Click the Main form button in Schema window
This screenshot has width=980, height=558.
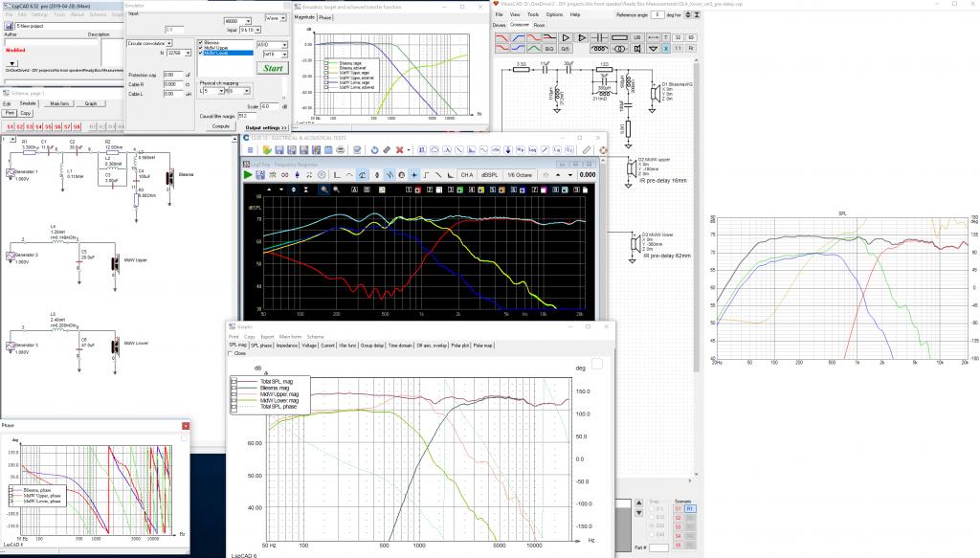coord(59,103)
